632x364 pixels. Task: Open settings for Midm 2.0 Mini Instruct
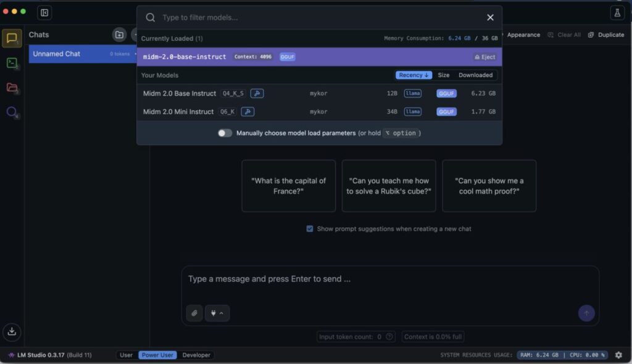(247, 112)
